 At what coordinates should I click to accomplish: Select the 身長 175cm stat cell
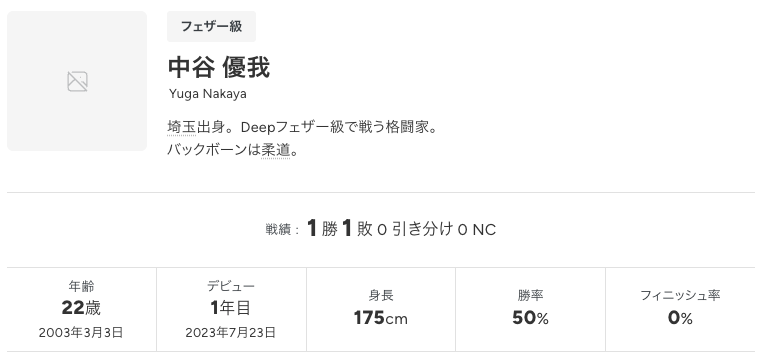tap(381, 310)
